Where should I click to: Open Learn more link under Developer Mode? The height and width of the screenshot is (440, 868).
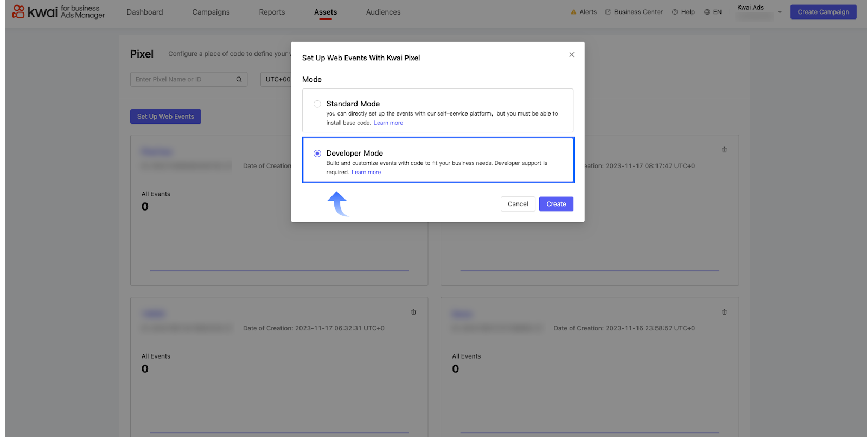coord(366,173)
